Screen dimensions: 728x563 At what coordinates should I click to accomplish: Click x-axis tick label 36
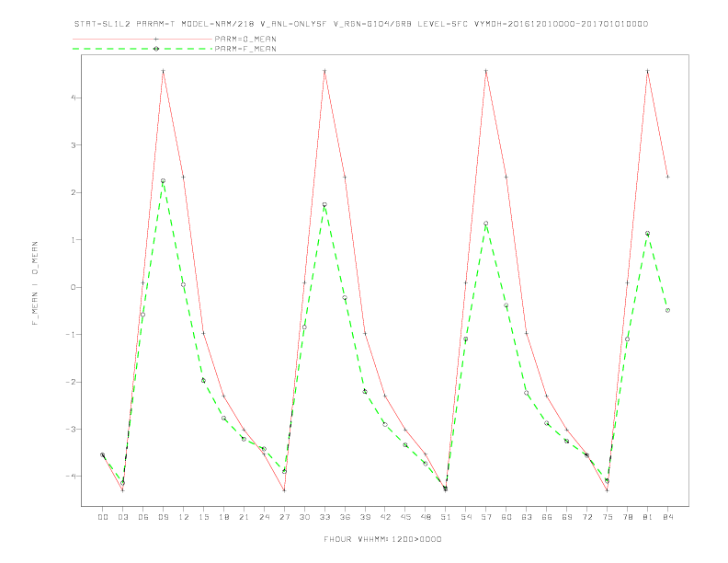(x=345, y=517)
